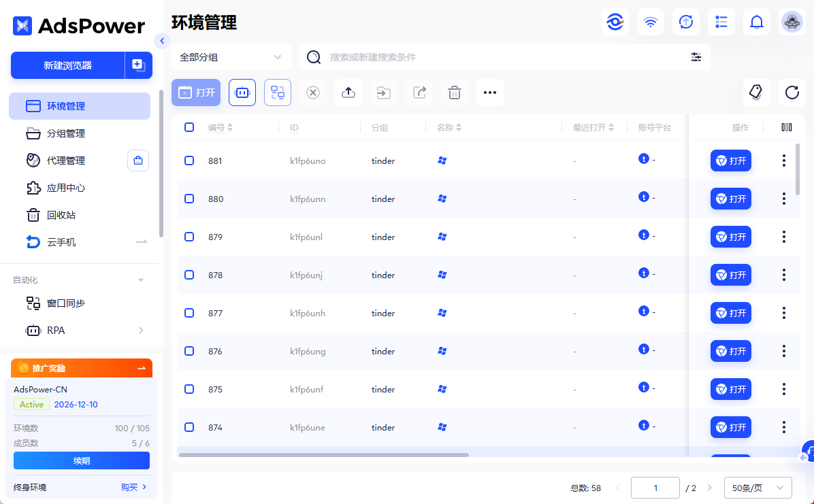
Task: Expand the RPA submenu
Action: [141, 331]
